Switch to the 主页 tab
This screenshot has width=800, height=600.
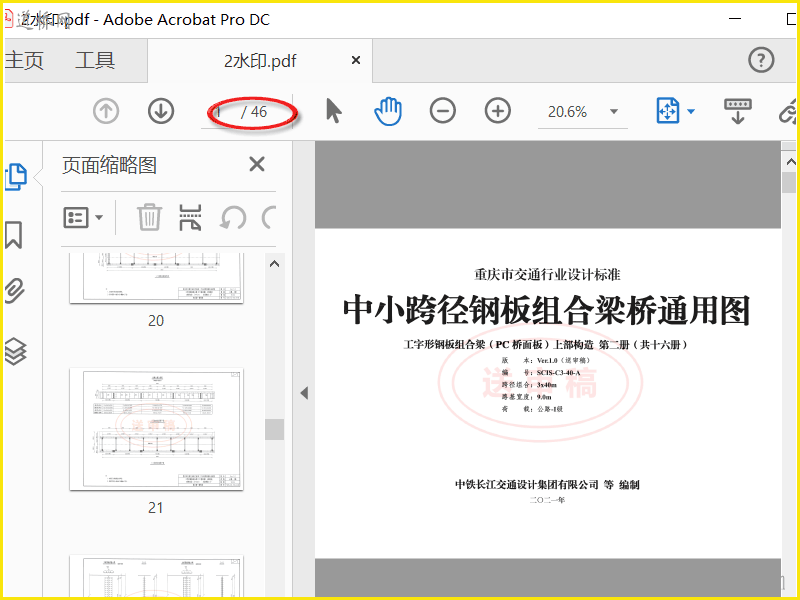pos(24,60)
